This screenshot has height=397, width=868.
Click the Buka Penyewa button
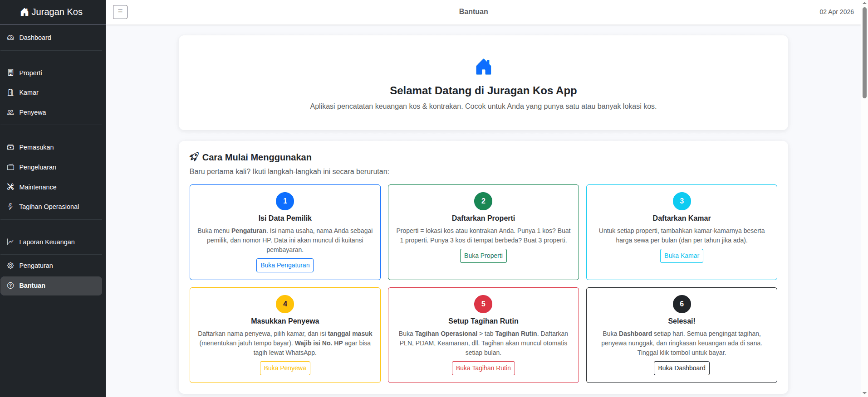pos(285,368)
